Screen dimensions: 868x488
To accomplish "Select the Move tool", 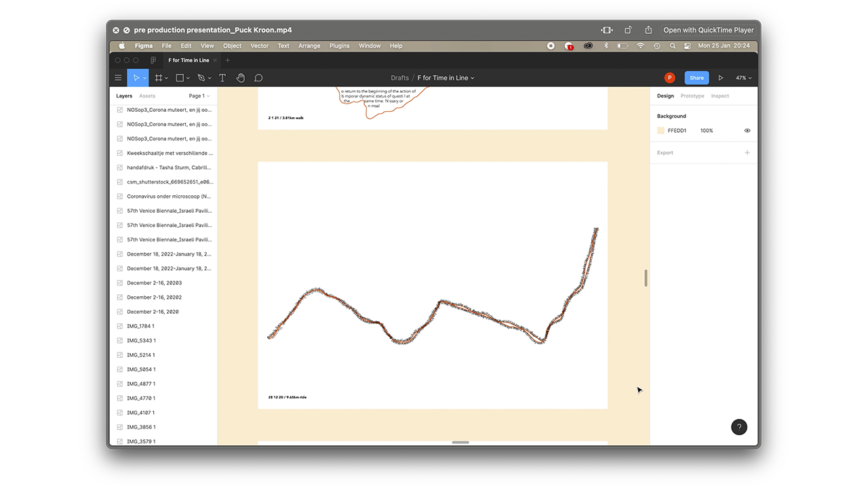I will pyautogui.click(x=136, y=78).
